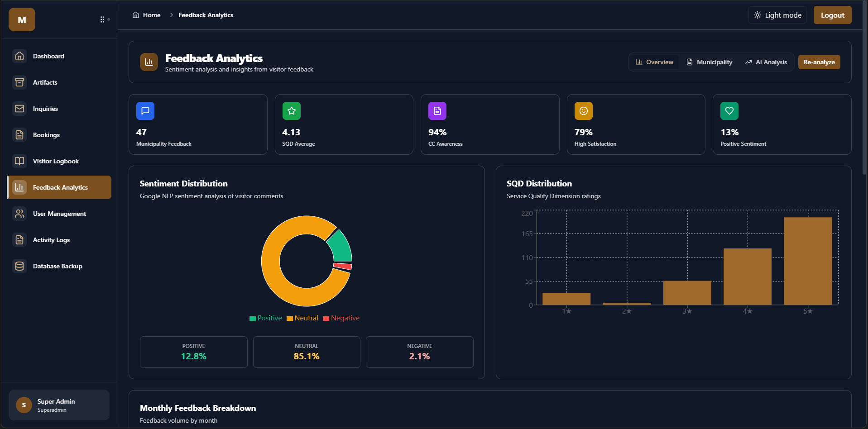
Task: Select the User Management icon
Action: tap(19, 213)
